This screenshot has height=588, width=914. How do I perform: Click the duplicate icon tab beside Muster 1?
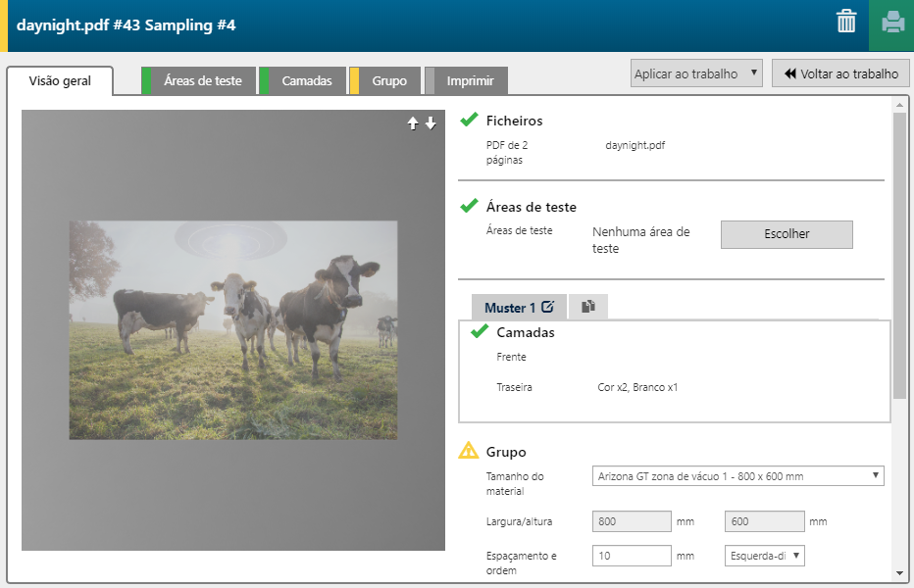[587, 307]
